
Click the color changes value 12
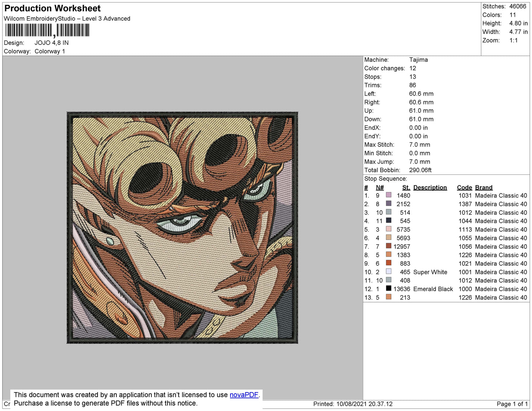(413, 68)
